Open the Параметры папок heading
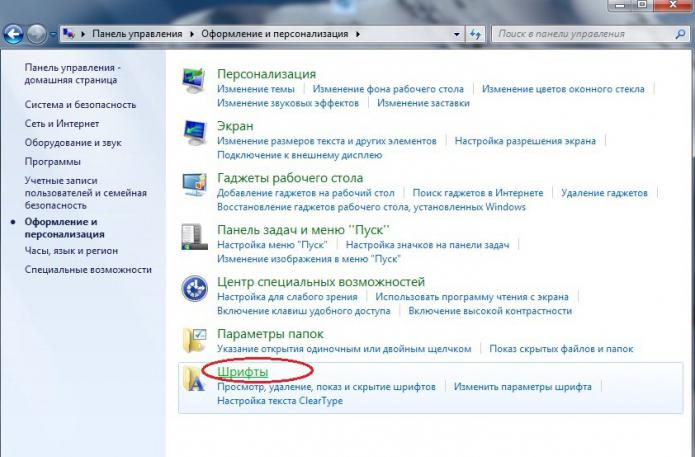This screenshot has height=457, width=695. tap(270, 334)
